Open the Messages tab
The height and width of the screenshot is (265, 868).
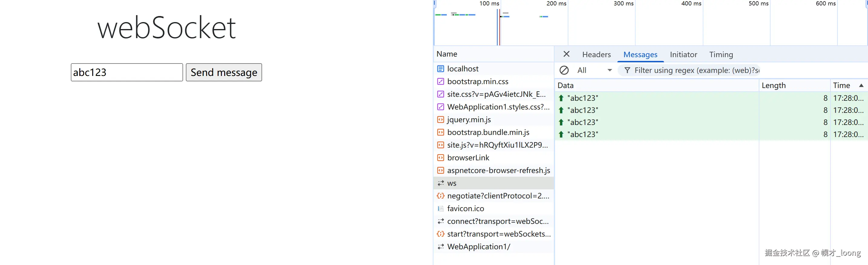640,54
